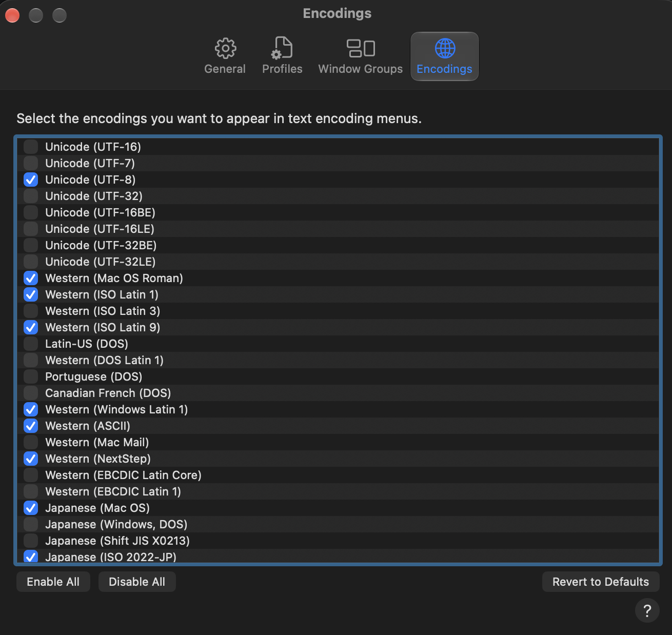Open the Profiles document icon
The image size is (672, 635).
(282, 48)
